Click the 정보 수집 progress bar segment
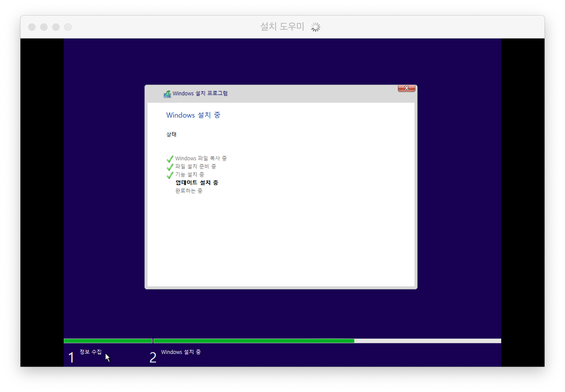The width and height of the screenshot is (565, 392). coord(108,341)
